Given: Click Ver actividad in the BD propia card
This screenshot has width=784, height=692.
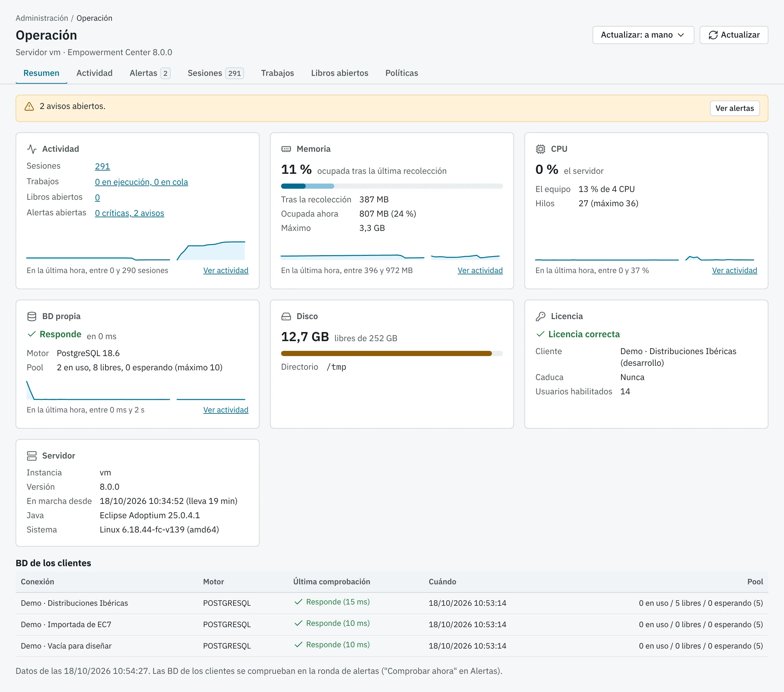Looking at the screenshot, I should (226, 410).
